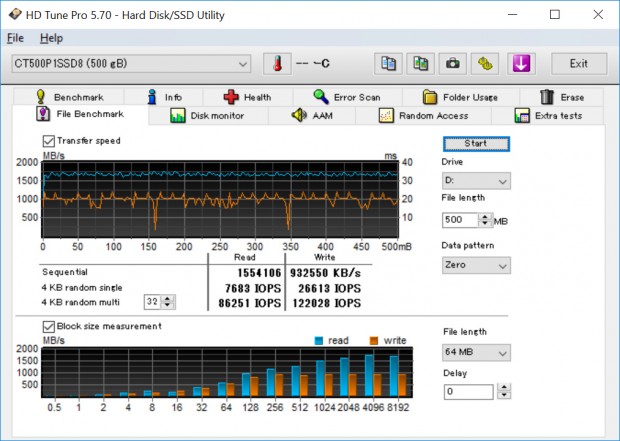Open the Help menu

click(x=51, y=38)
